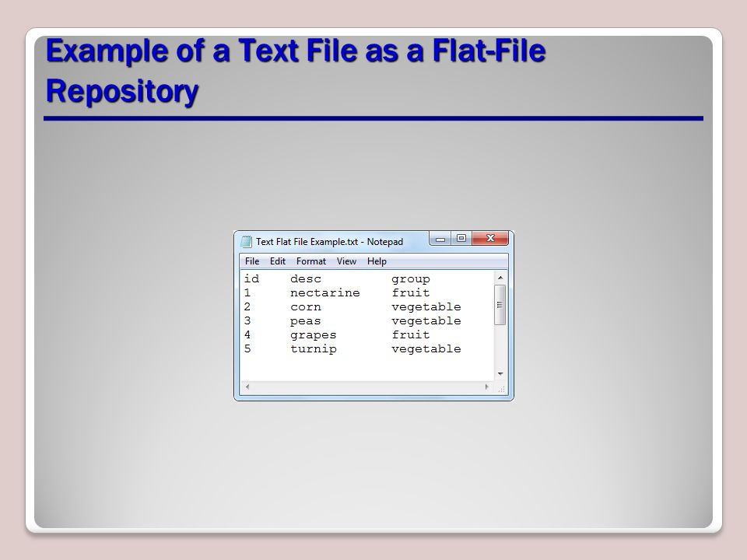
Task: Click 'vegetable' in the turnip row
Action: click(426, 349)
